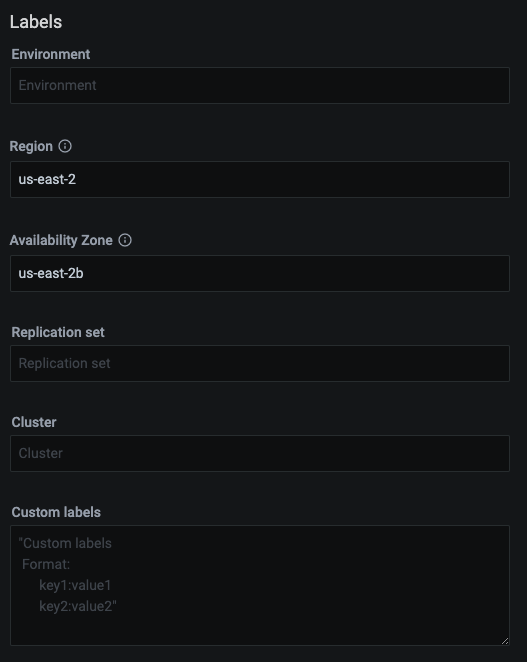Select the Availability Zone field with us-east-2b
Screen dimensions: 527x662
tap(260, 273)
